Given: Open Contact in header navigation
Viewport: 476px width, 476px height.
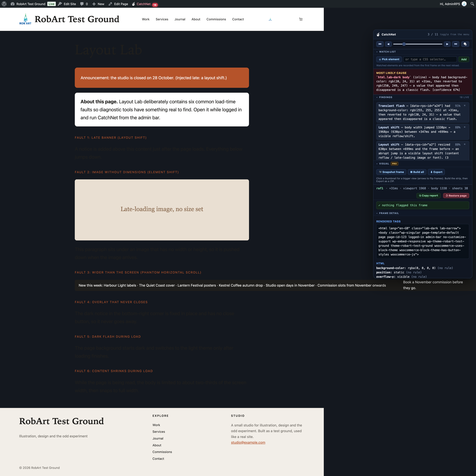Looking at the screenshot, I should (238, 19).
